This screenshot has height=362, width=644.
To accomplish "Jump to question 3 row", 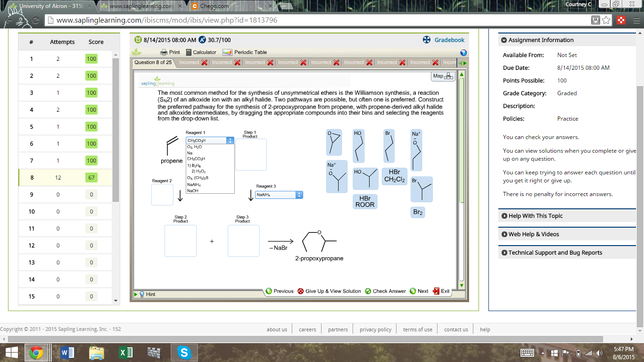I will click(65, 93).
